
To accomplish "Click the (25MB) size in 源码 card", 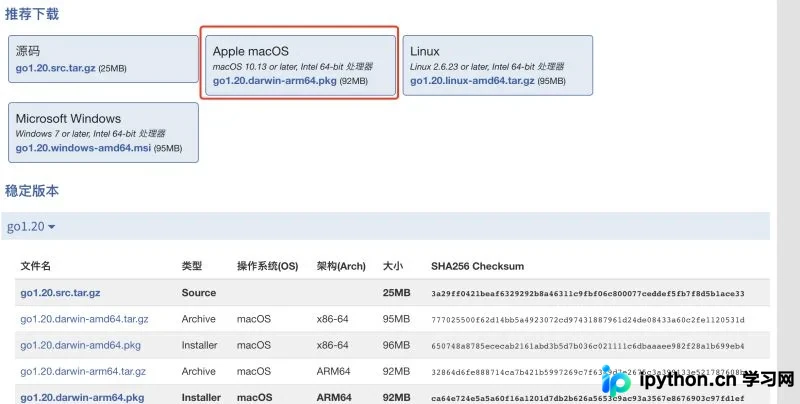I will point(112,68).
